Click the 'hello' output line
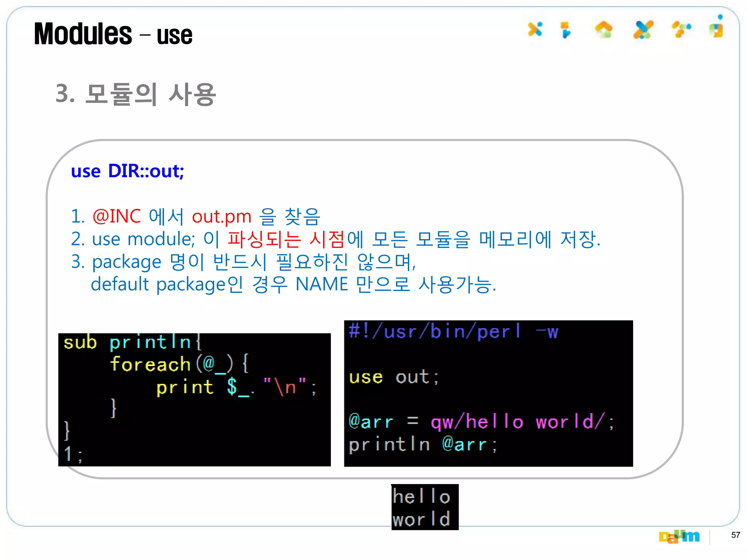 [x=421, y=496]
